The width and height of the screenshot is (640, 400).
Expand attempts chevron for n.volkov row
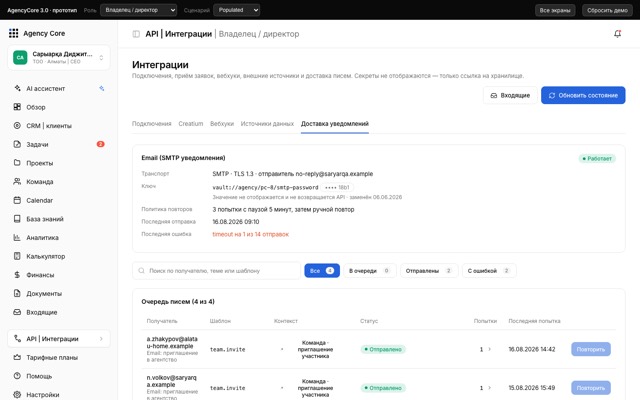point(490,388)
